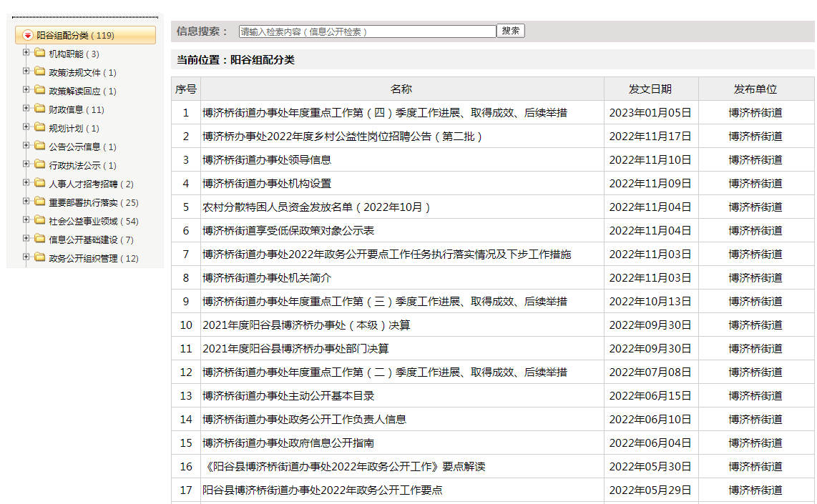The height and width of the screenshot is (504, 817).
Task: Expand the 公告公示信息 tree node
Action: click(26, 146)
